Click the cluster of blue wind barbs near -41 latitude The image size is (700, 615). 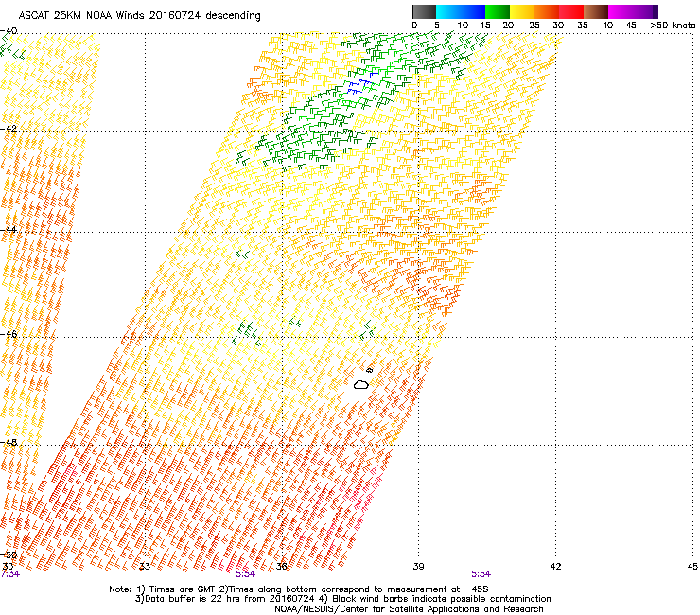361,83
